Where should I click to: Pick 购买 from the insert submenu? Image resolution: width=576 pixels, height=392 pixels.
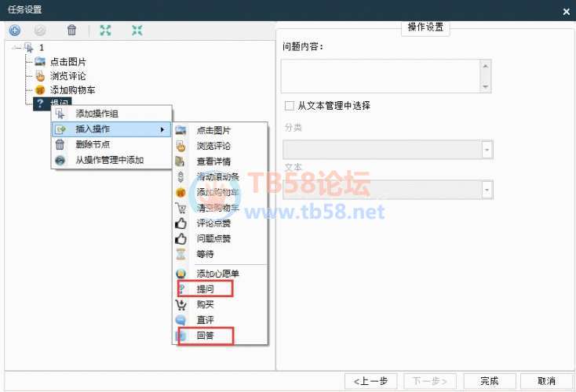(204, 305)
